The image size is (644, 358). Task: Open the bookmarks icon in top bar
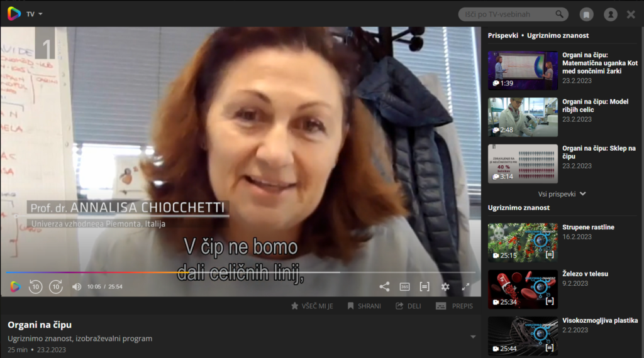point(586,14)
